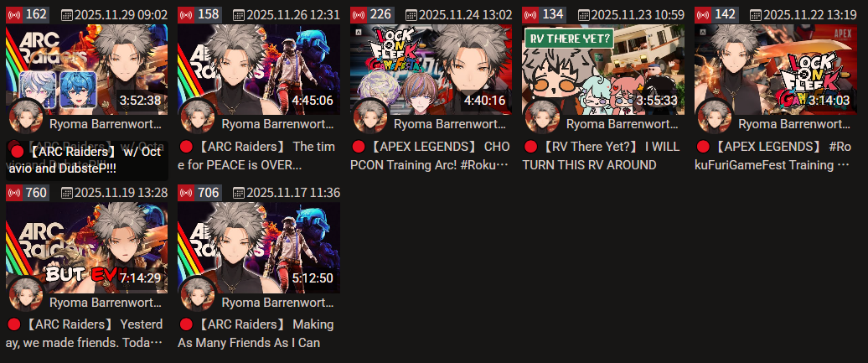Click calendar icon beside 2025.11.22 13:19
Viewport: 868px width, 363px height.
pos(756,15)
